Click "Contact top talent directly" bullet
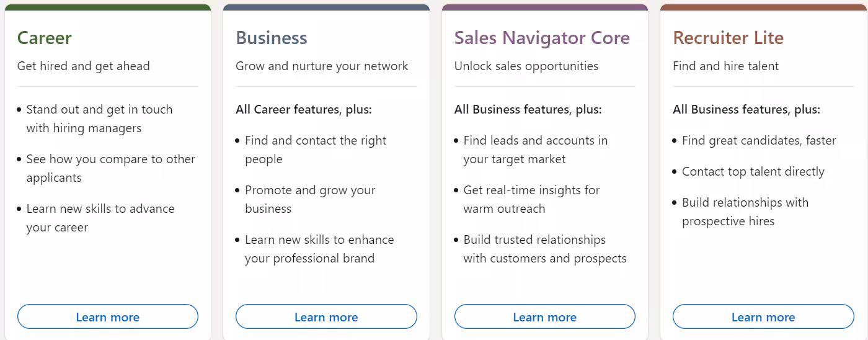The image size is (868, 340). click(753, 171)
